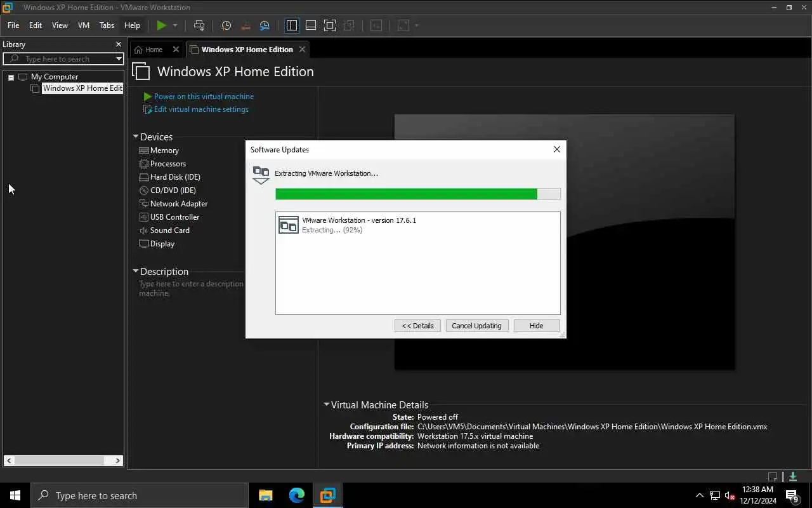This screenshot has width=812, height=508.
Task: Open the VM menu
Action: pyautogui.click(x=84, y=25)
